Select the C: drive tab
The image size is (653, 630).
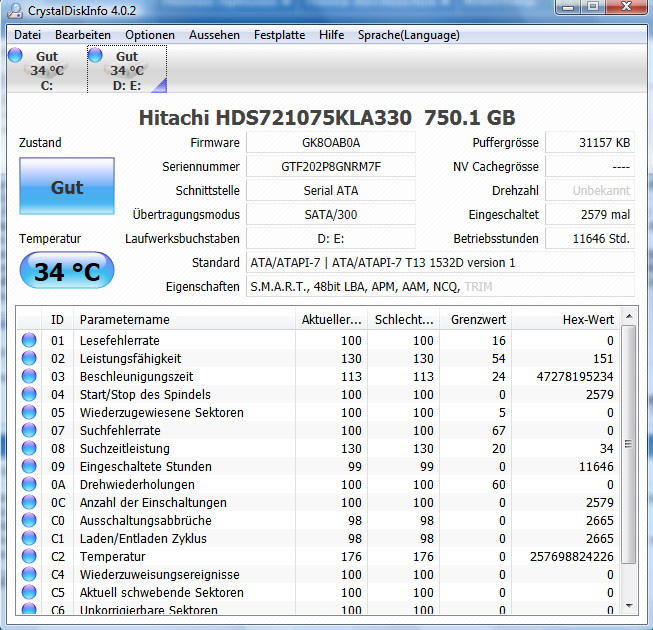[x=47, y=69]
